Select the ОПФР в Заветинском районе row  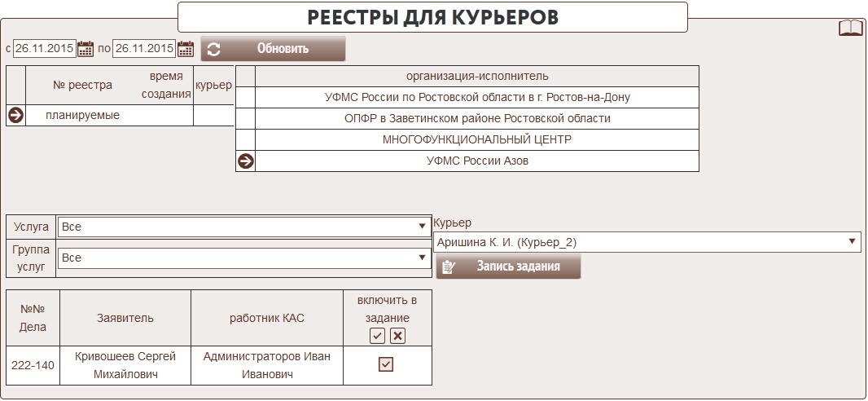[x=476, y=119]
